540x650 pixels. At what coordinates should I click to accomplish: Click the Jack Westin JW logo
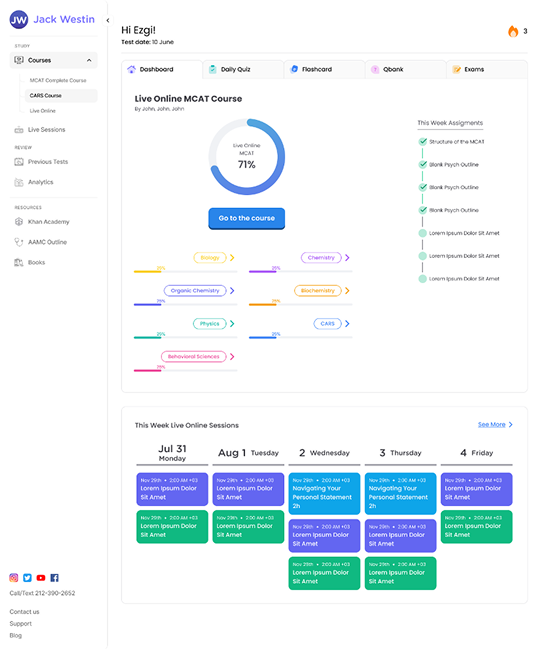(x=19, y=19)
